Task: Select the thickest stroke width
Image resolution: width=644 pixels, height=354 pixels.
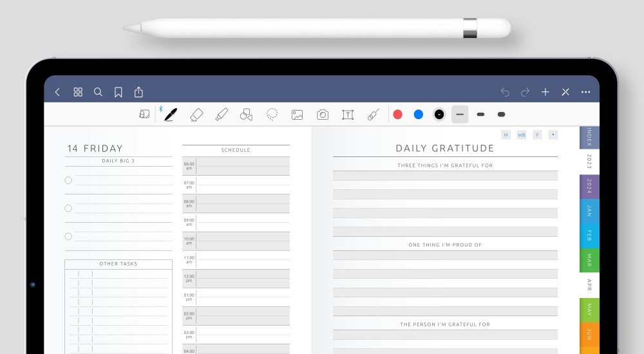Action: pos(501,115)
